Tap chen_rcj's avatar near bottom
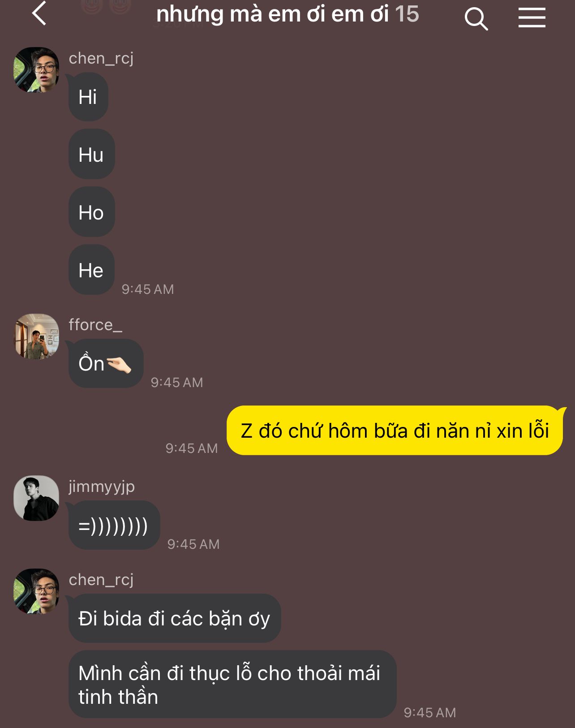 click(37, 591)
